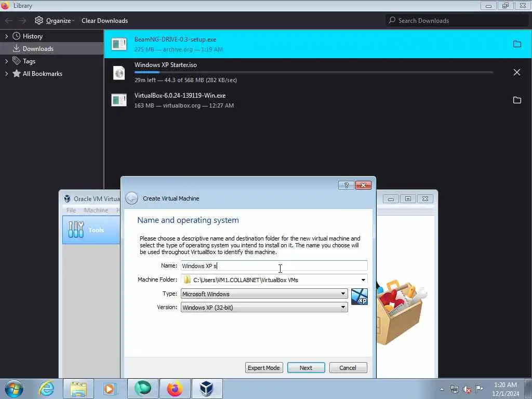Show VirtualBox-6.0.24 installer in folder
Image resolution: width=532 pixels, height=399 pixels.
(x=517, y=100)
